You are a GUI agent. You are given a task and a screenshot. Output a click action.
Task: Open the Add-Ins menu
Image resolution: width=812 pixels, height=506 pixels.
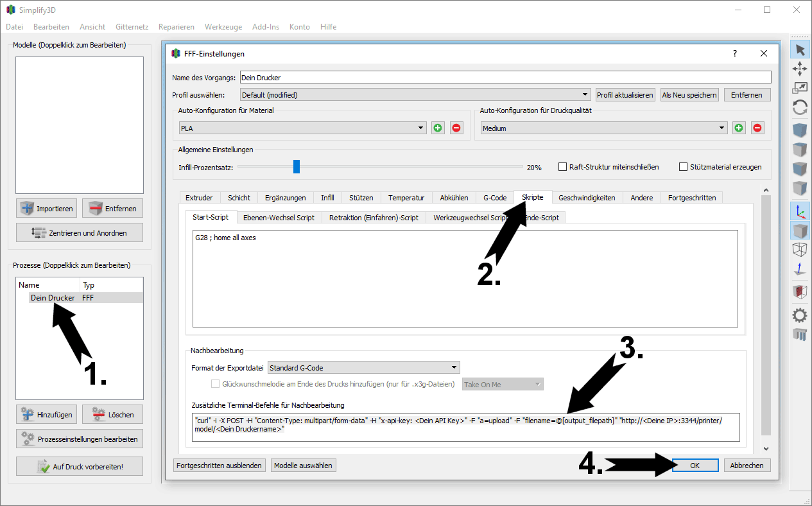[266, 27]
